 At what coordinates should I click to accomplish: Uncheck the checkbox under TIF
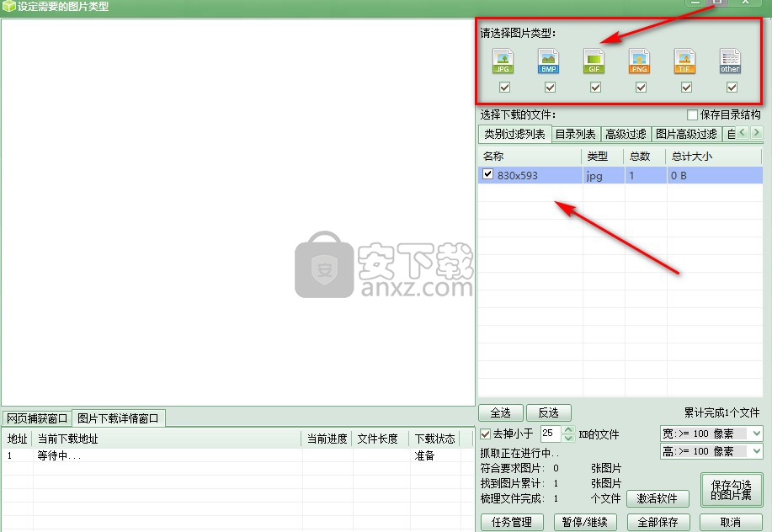point(686,87)
